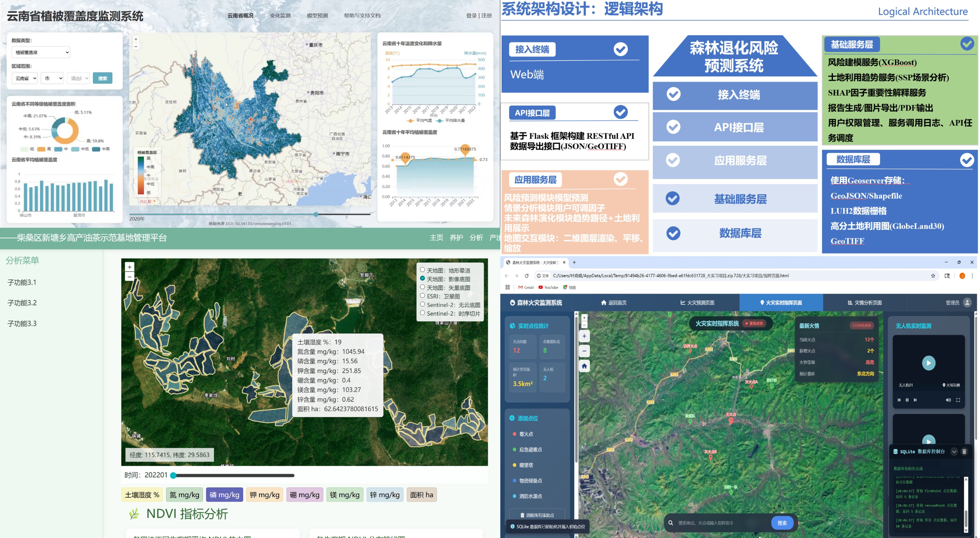The image size is (980, 538).
Task: Select the 天地图：地形晕渲 basemap option
Action: click(422, 270)
